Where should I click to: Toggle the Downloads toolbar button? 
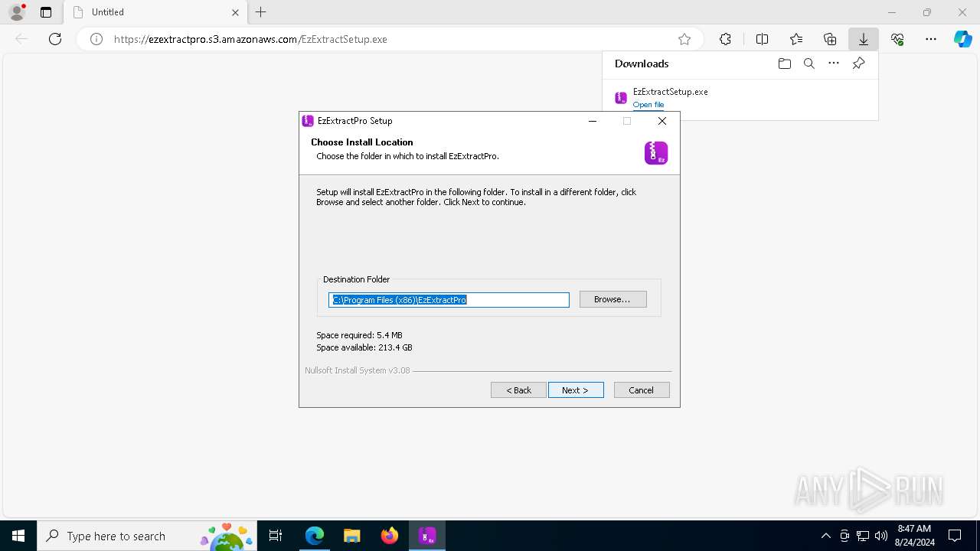(x=864, y=39)
